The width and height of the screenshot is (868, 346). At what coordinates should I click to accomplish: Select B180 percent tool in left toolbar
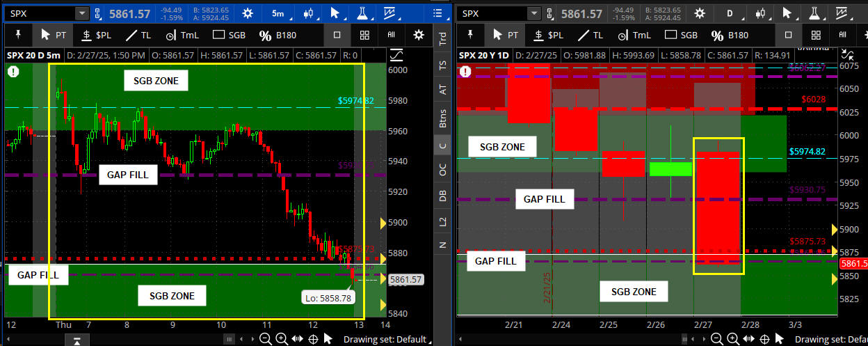[x=278, y=35]
